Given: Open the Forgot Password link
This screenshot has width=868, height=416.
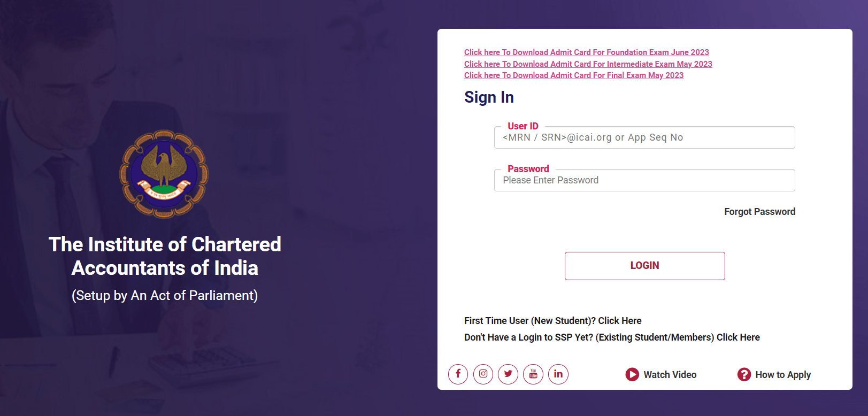Looking at the screenshot, I should point(759,212).
